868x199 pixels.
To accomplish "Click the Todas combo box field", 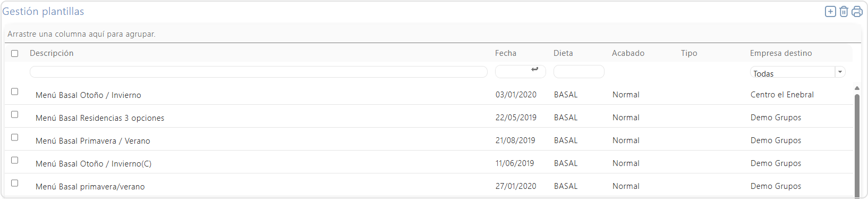I will pyautogui.click(x=793, y=72).
